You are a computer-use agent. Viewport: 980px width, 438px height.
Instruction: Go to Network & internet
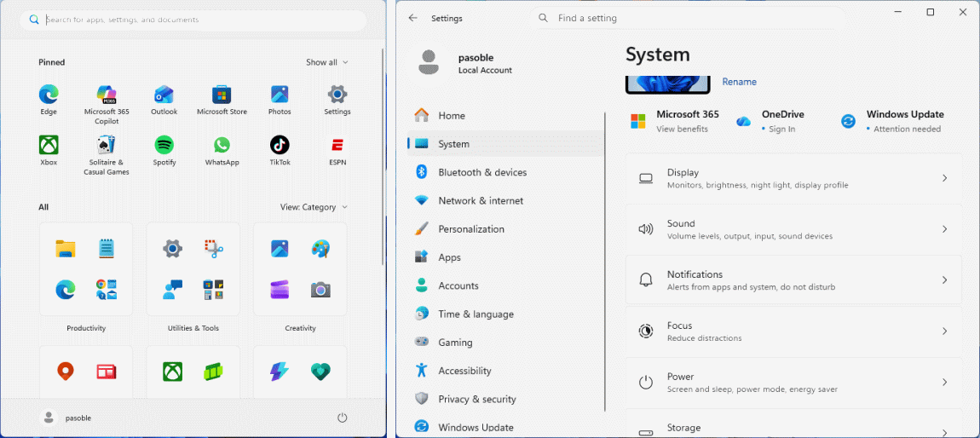tap(505, 200)
